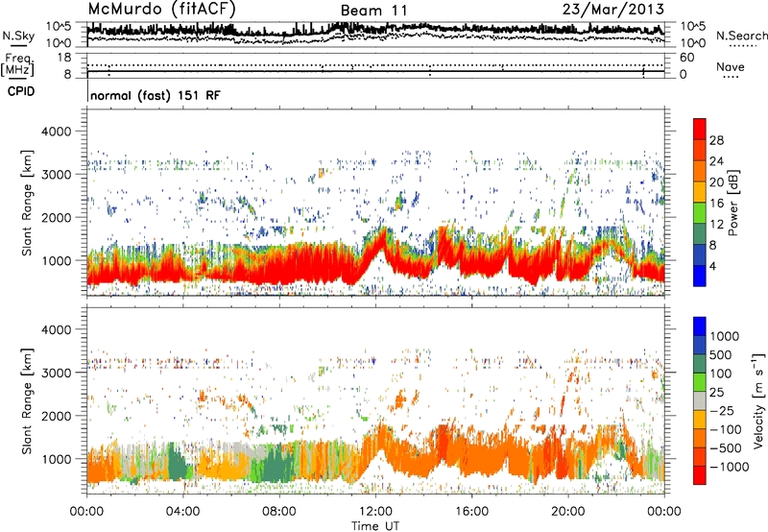Click the "−25" label on the Velocity colorbar

[x=722, y=411]
